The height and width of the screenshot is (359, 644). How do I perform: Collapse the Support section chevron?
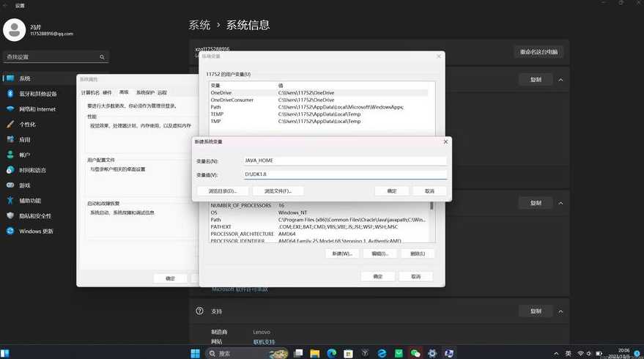point(560,311)
